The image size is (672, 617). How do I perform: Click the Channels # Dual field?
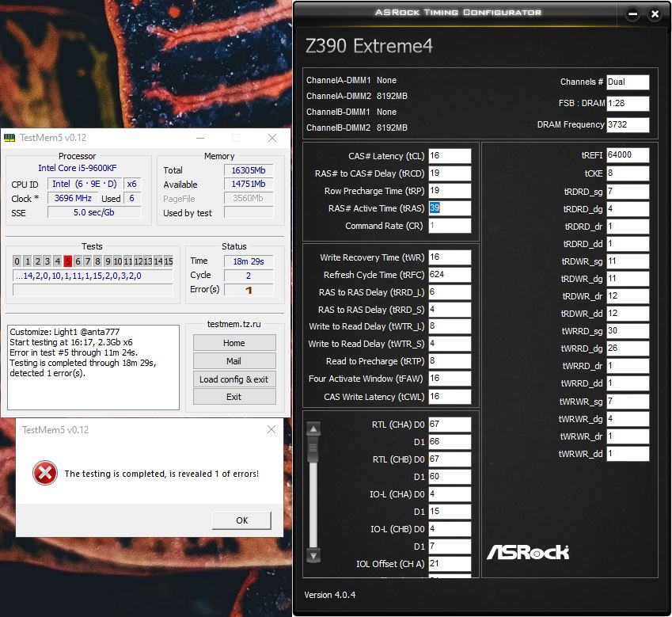click(628, 82)
